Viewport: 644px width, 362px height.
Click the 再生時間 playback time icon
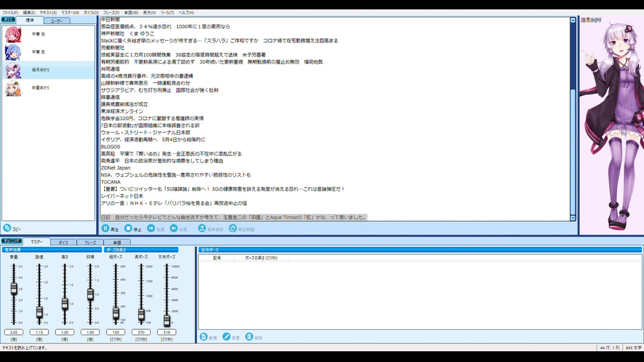(233, 228)
